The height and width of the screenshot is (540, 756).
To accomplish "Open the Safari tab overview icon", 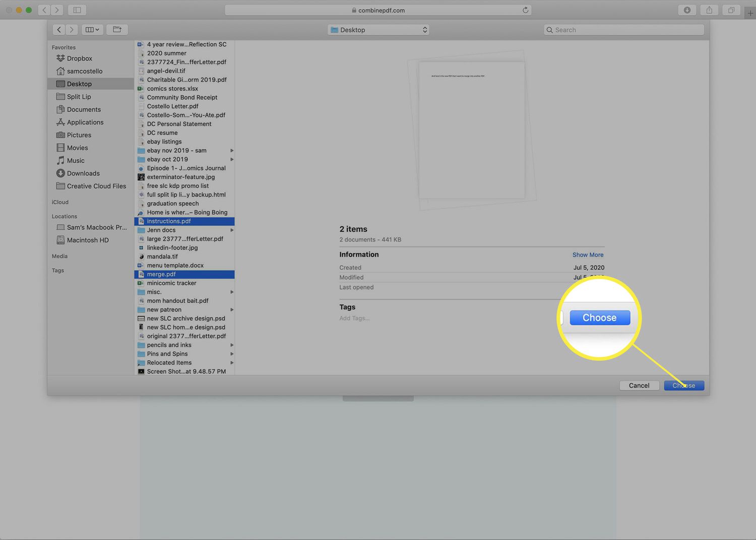I will [731, 10].
